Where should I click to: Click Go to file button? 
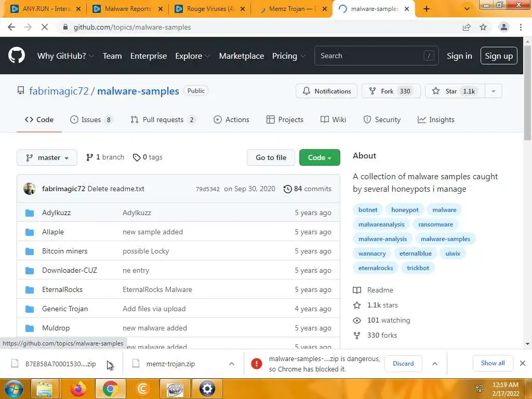pos(271,157)
